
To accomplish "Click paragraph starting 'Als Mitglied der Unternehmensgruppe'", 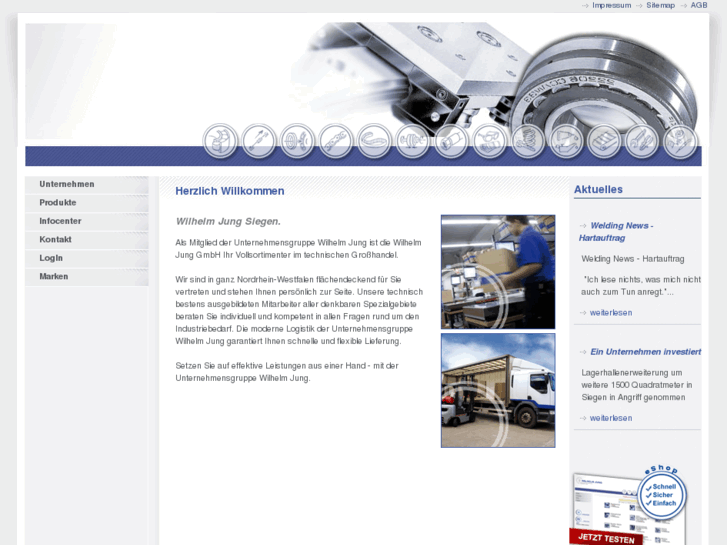I will pos(298,249).
